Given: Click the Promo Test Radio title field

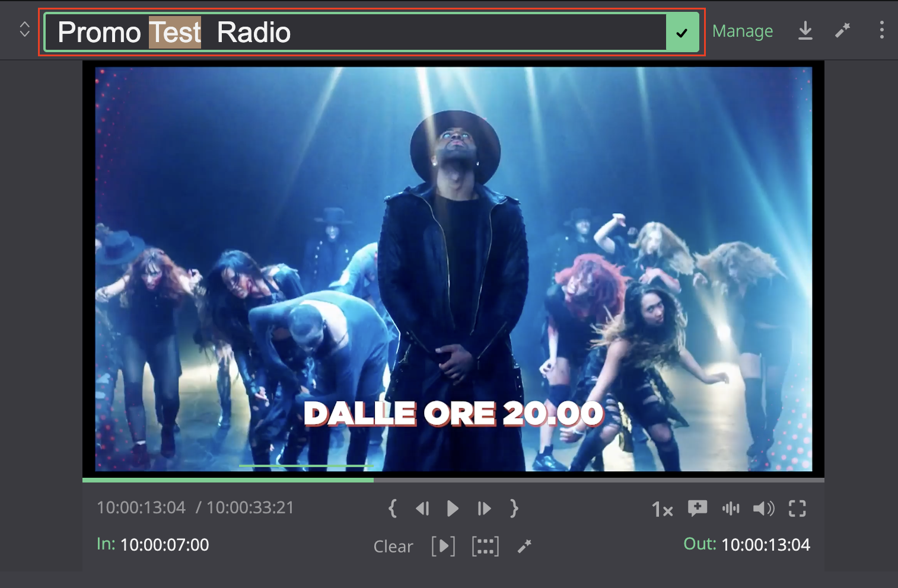Looking at the screenshot, I should click(356, 33).
